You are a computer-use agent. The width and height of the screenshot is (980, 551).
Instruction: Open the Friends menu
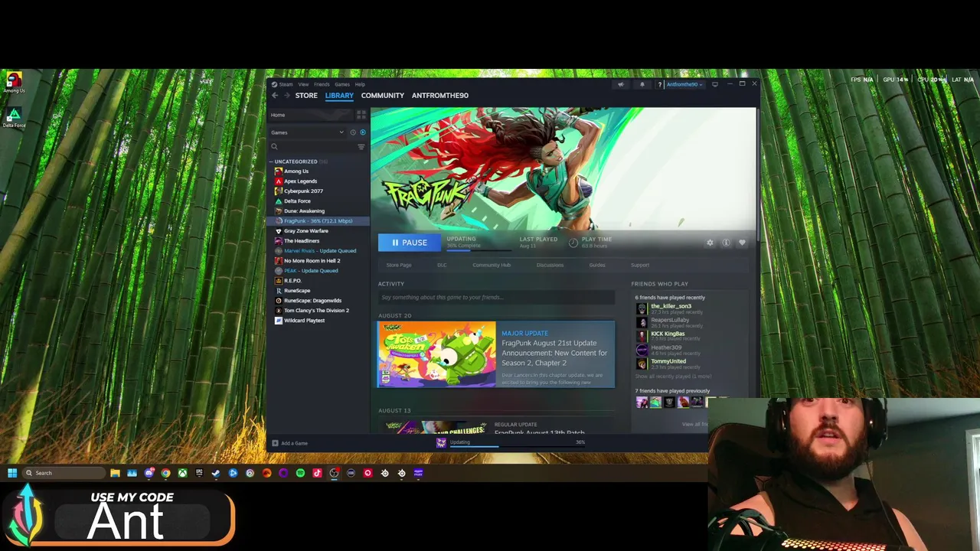tap(322, 84)
